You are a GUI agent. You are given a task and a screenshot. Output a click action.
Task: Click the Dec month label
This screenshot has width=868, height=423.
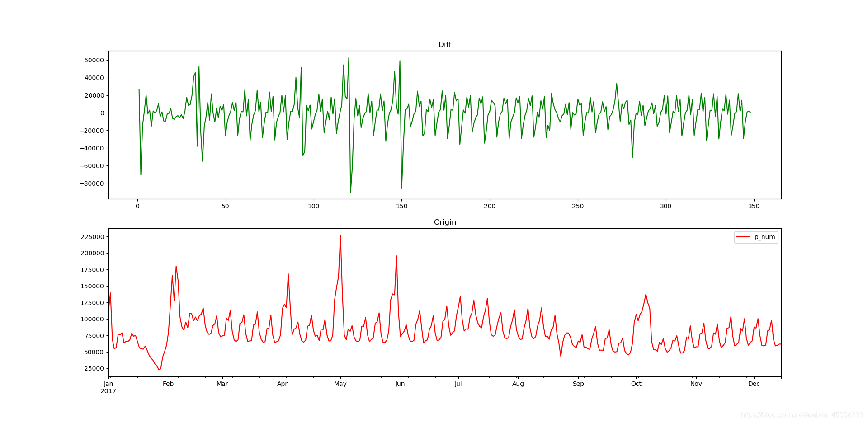pos(754,384)
